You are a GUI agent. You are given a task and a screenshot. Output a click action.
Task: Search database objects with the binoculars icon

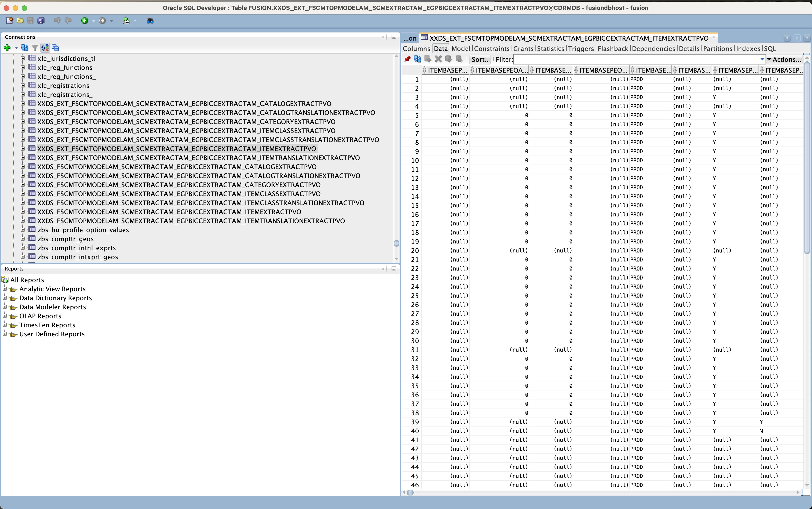(x=150, y=21)
